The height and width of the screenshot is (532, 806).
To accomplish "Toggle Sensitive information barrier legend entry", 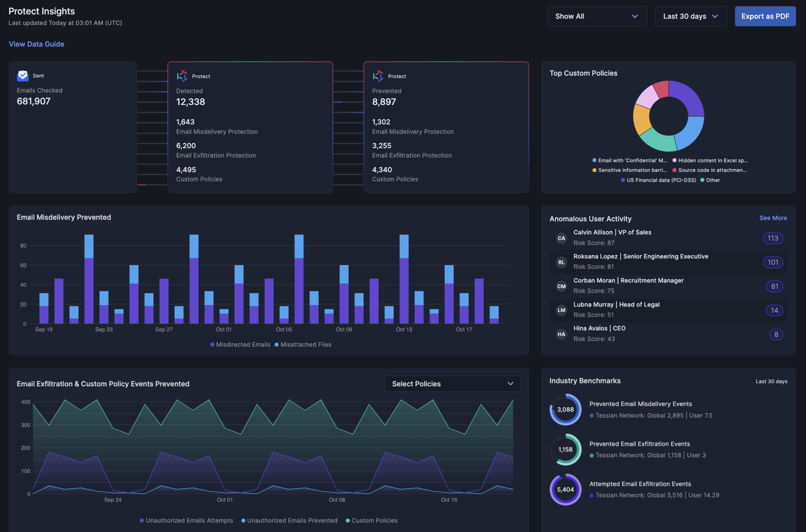I will coord(630,170).
